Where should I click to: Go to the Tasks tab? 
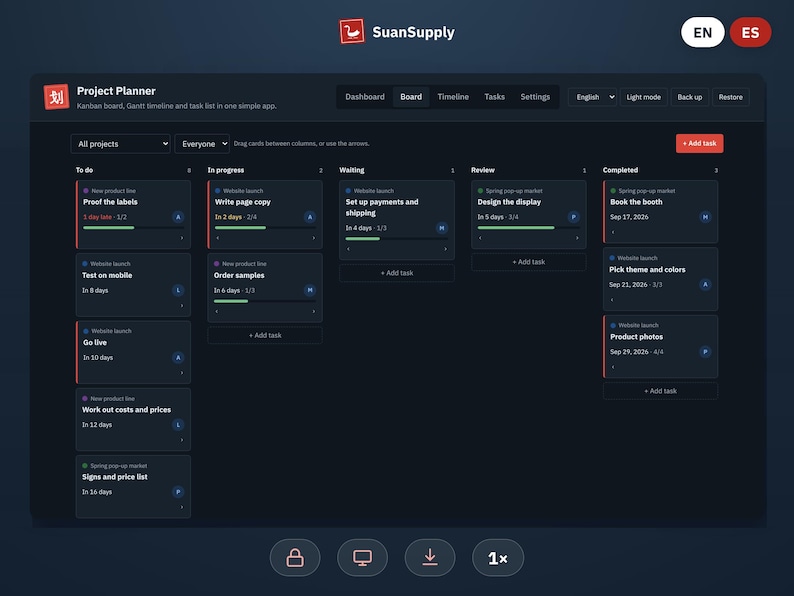494,97
